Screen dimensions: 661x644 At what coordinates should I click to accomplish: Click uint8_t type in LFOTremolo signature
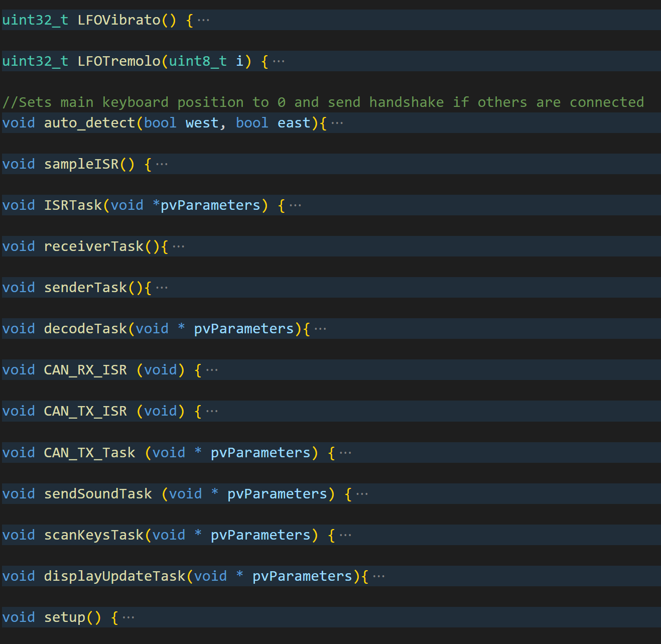(x=198, y=61)
